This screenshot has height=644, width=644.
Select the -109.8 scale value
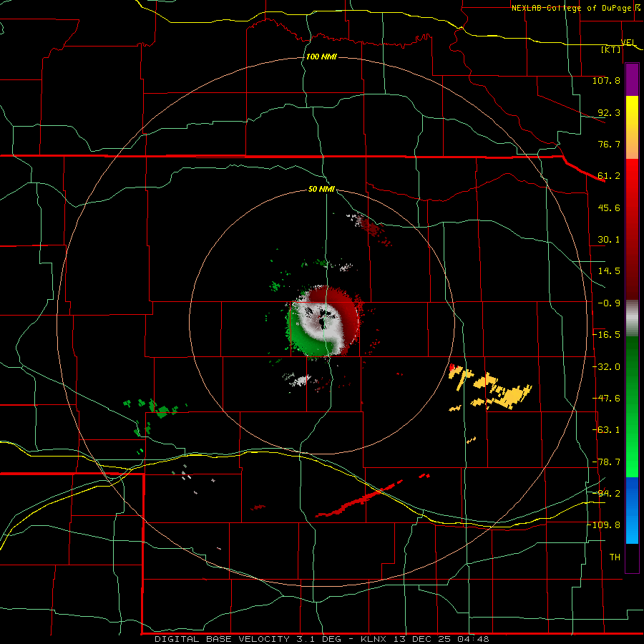pos(604,525)
